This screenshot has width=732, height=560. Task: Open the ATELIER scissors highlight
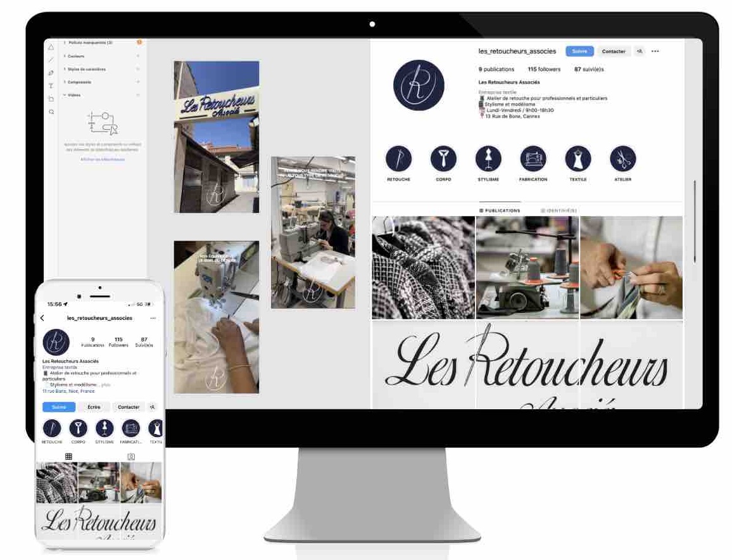pos(622,159)
